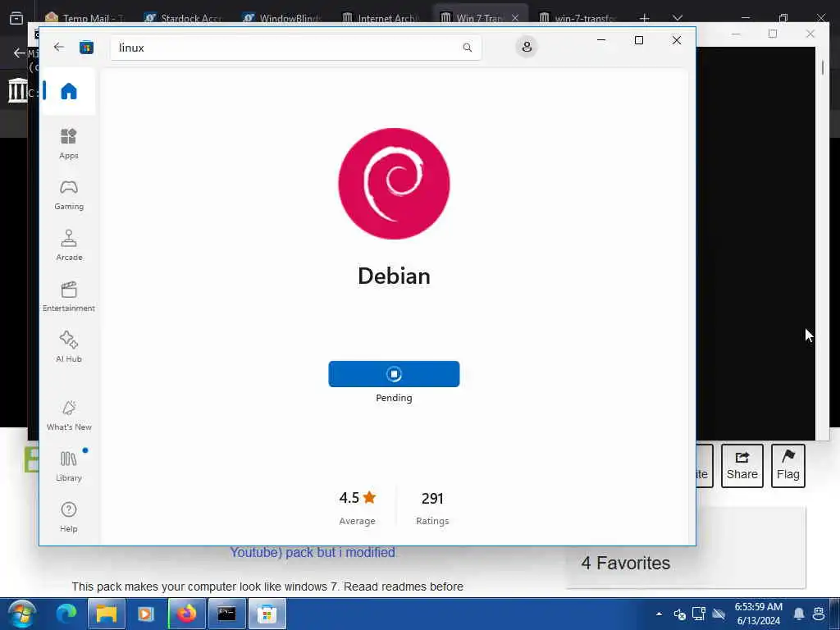Switch to the Win 7 Trans browser tab
The height and width of the screenshot is (630, 840).
[x=472, y=18]
